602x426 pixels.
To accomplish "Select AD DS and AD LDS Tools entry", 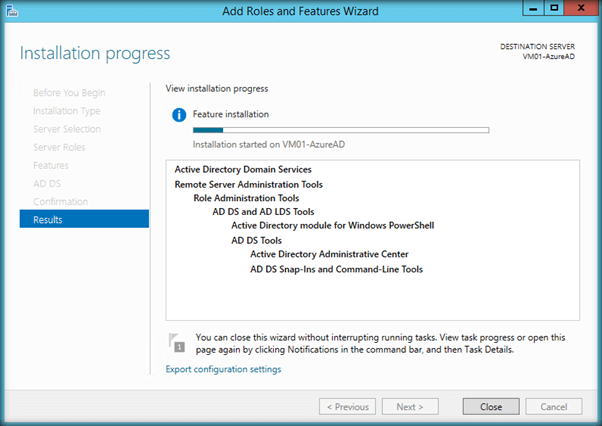I will tap(263, 212).
